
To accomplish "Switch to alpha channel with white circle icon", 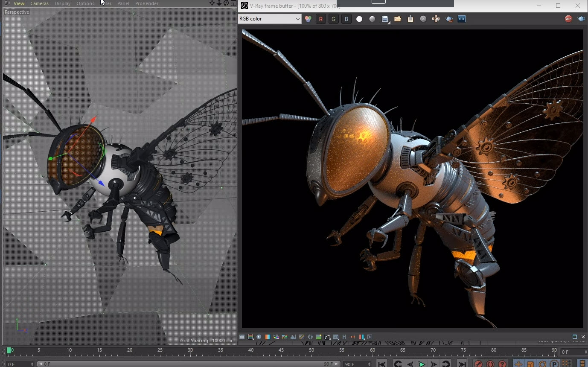I will pyautogui.click(x=359, y=19).
